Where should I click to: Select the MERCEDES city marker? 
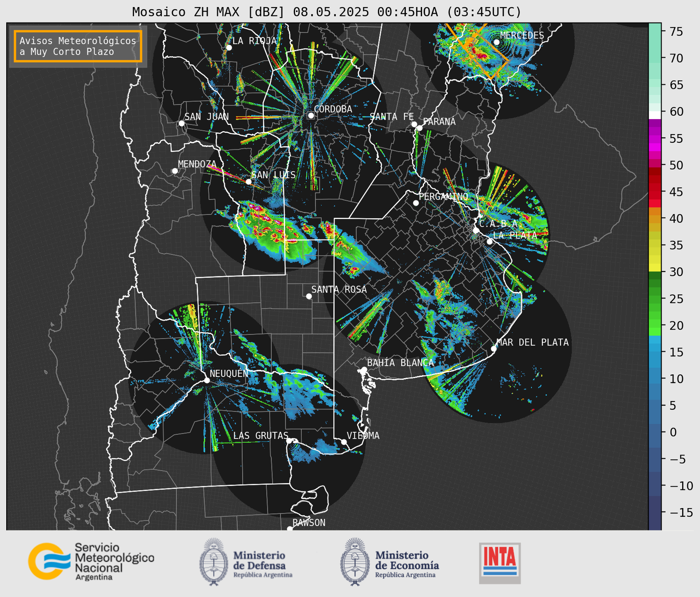point(497,42)
